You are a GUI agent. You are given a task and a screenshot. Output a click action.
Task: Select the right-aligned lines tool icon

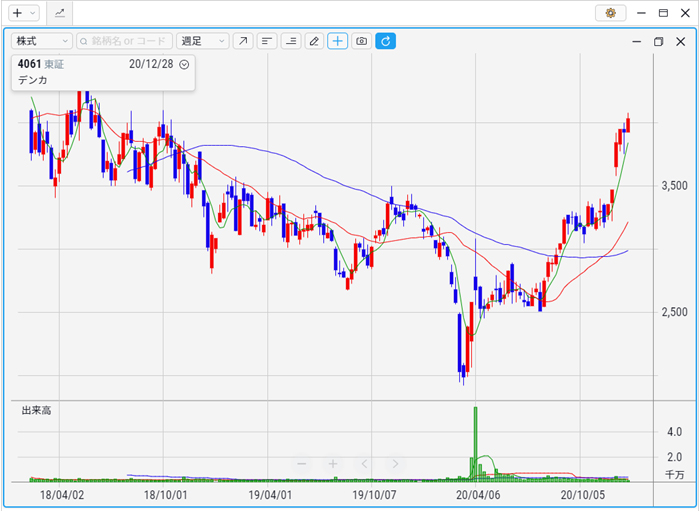(x=291, y=41)
